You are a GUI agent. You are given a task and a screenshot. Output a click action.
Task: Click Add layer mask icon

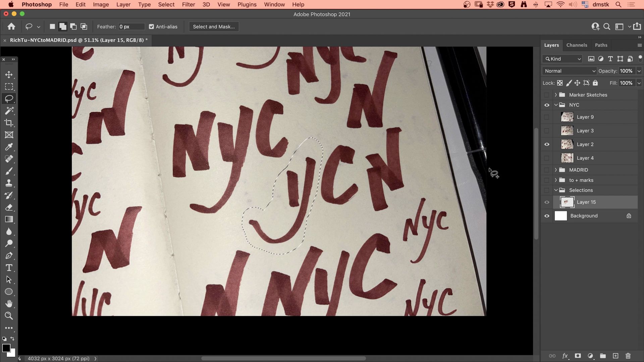[578, 356]
